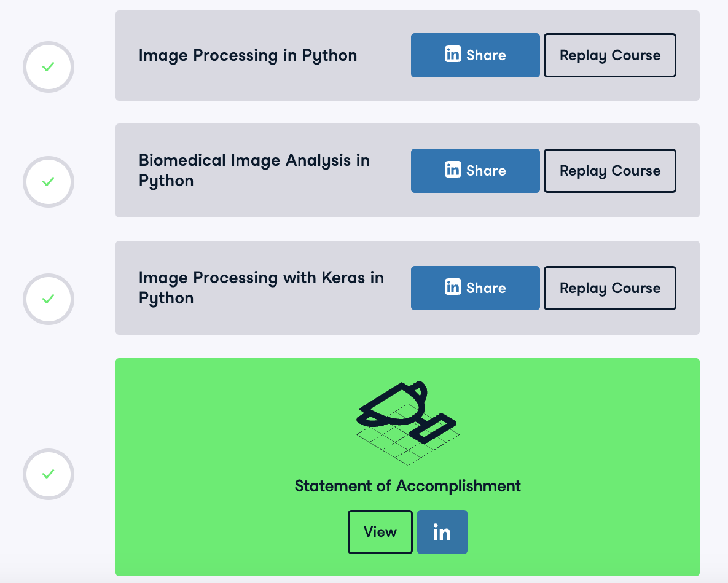Click checkmark circle beside Statement of Accomplishment
This screenshot has width=728, height=583.
49,474
